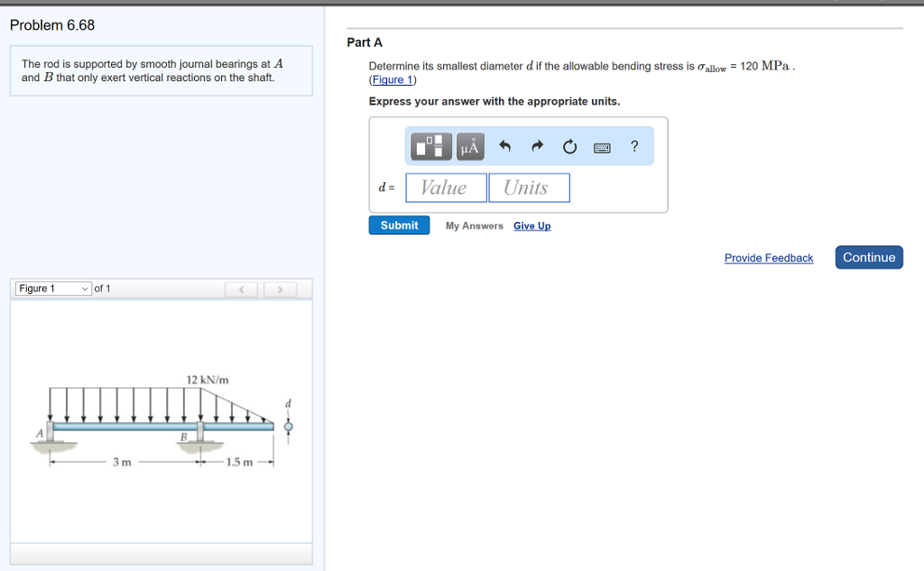The image size is (924, 571).
Task: Redo the answer edit
Action: point(537,145)
